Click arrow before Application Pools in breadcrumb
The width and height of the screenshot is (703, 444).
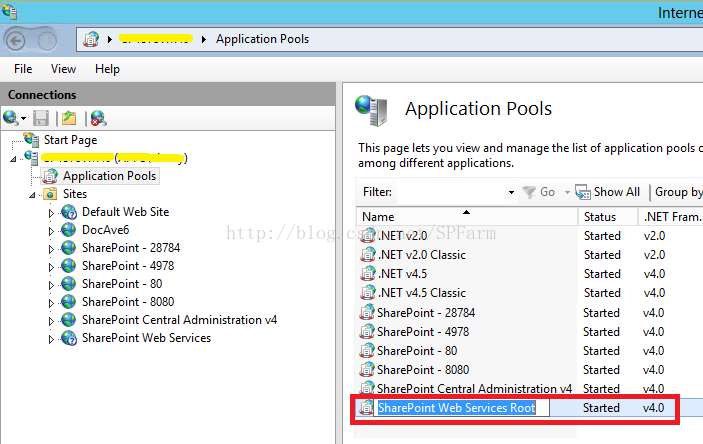click(204, 39)
